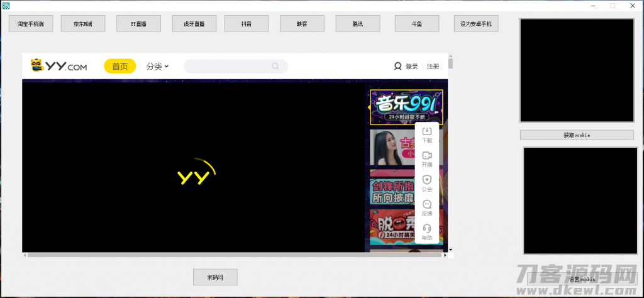Click the vertical scrollbar down arrow
This screenshot has height=298, width=644.
tap(450, 250)
